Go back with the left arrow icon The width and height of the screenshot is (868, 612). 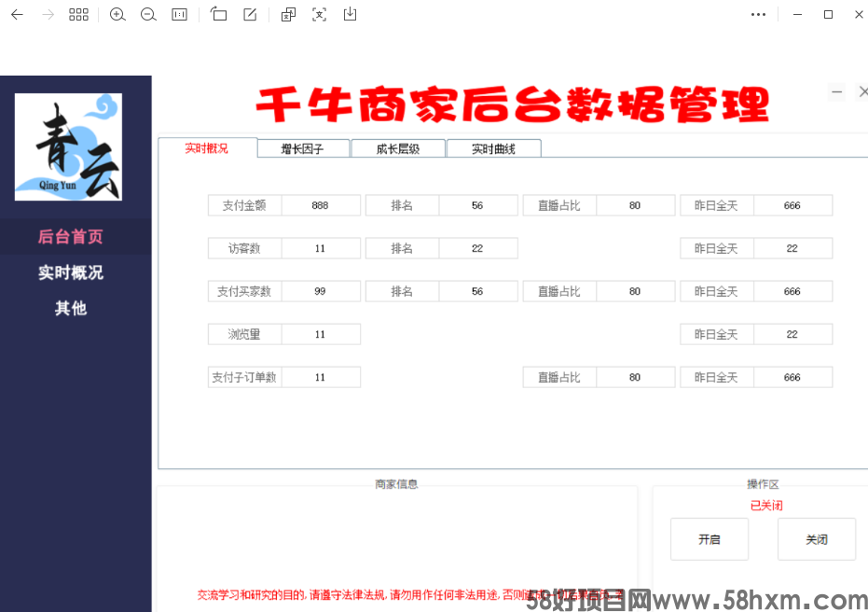click(17, 14)
